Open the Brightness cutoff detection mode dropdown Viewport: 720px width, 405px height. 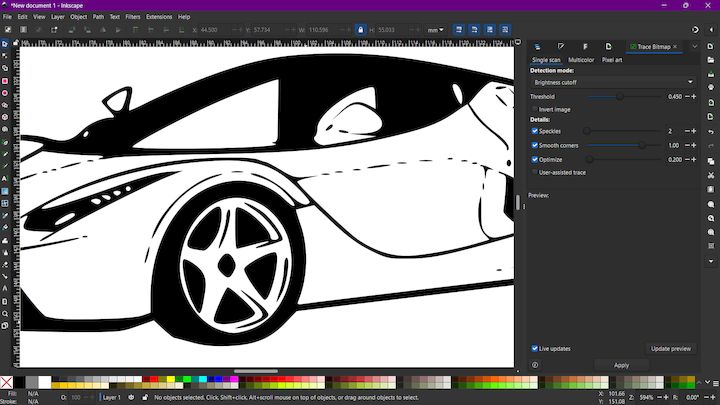pos(613,82)
